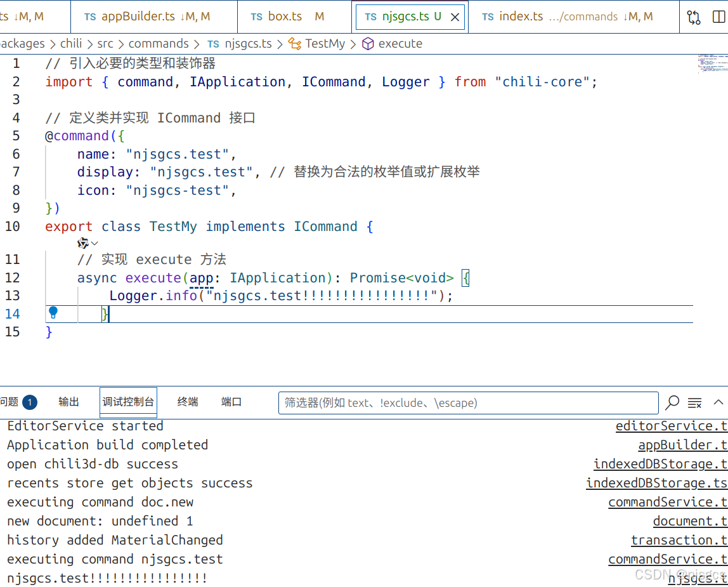Switch to the box.ts tab
This screenshot has height=587, width=728.
pyautogui.click(x=295, y=16)
